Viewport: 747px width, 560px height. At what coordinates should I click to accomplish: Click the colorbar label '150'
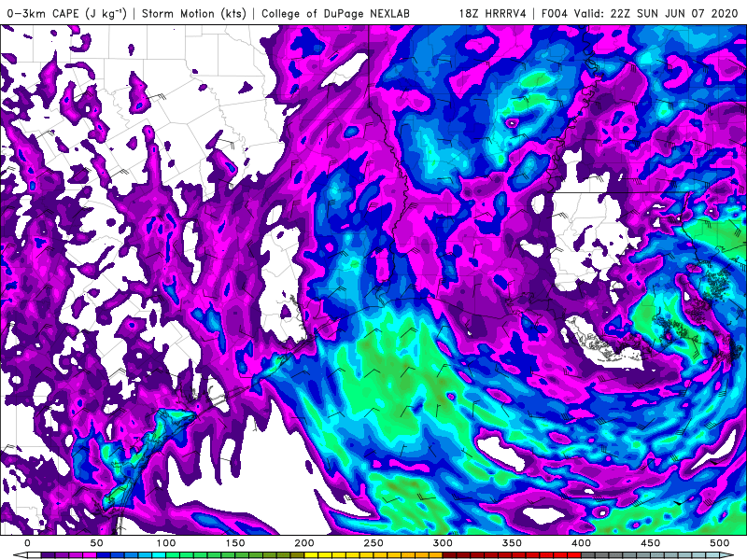(x=235, y=543)
